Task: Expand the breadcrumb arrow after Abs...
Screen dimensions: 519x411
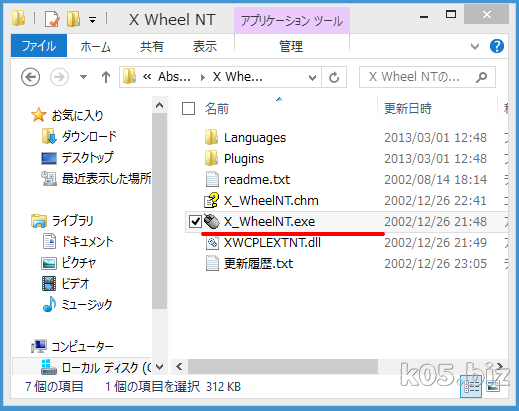Action: click(x=203, y=77)
